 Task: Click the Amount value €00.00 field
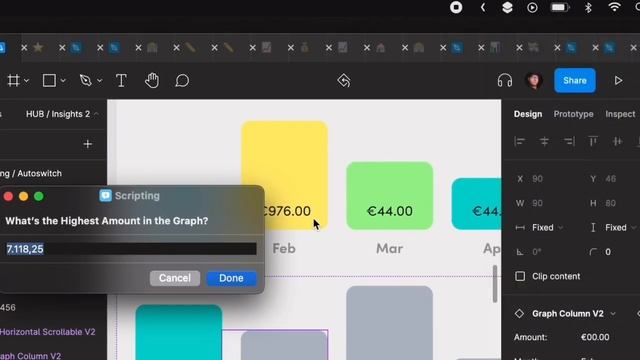[595, 337]
